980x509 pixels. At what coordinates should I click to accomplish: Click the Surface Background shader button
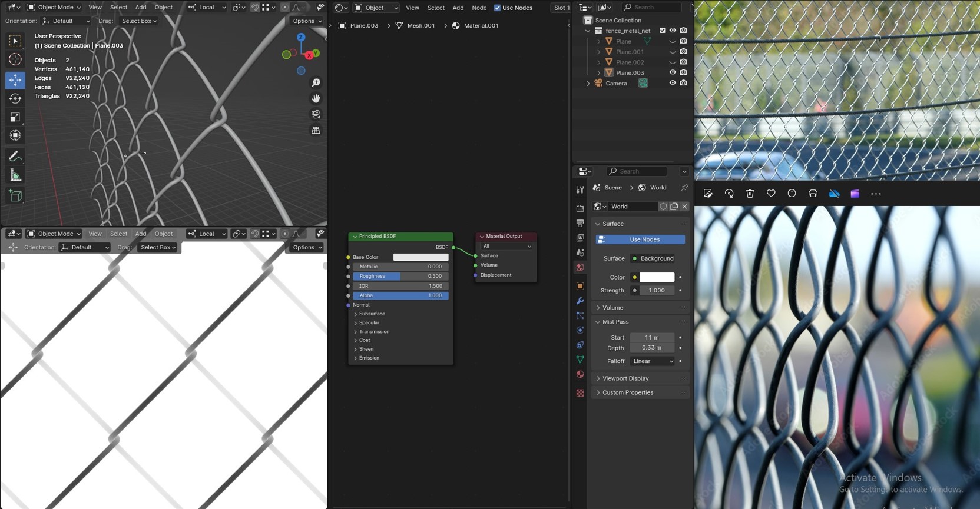pyautogui.click(x=653, y=258)
